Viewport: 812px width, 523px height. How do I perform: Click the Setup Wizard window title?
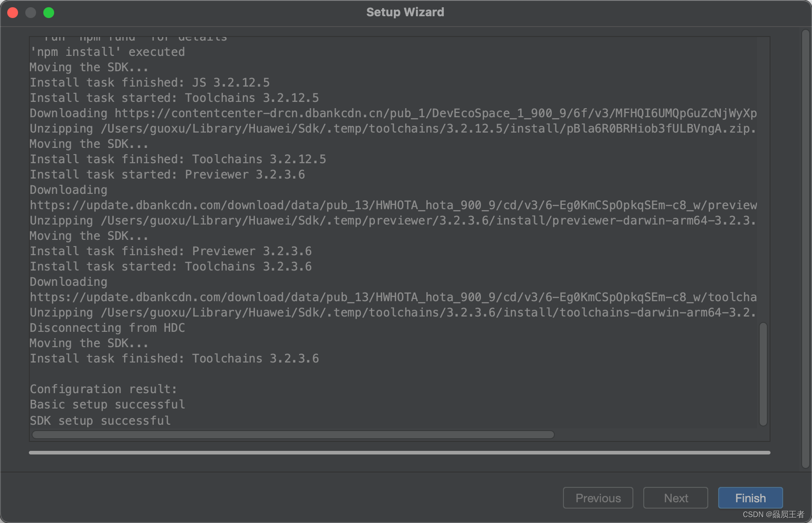click(405, 12)
